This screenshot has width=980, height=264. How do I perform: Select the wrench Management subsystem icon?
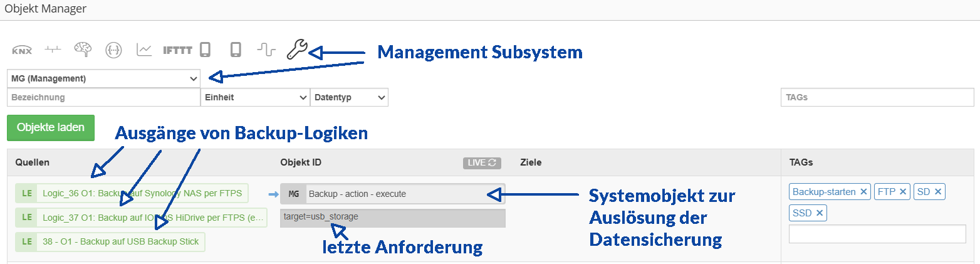click(x=296, y=50)
